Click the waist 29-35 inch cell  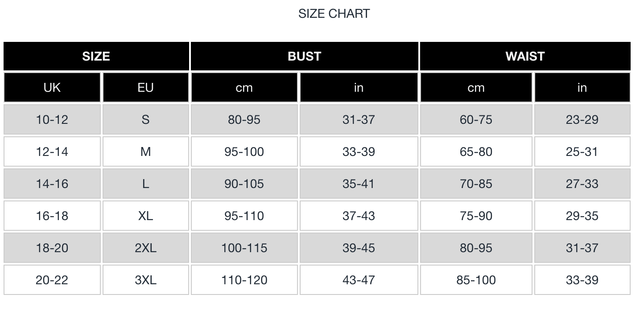[x=582, y=216]
